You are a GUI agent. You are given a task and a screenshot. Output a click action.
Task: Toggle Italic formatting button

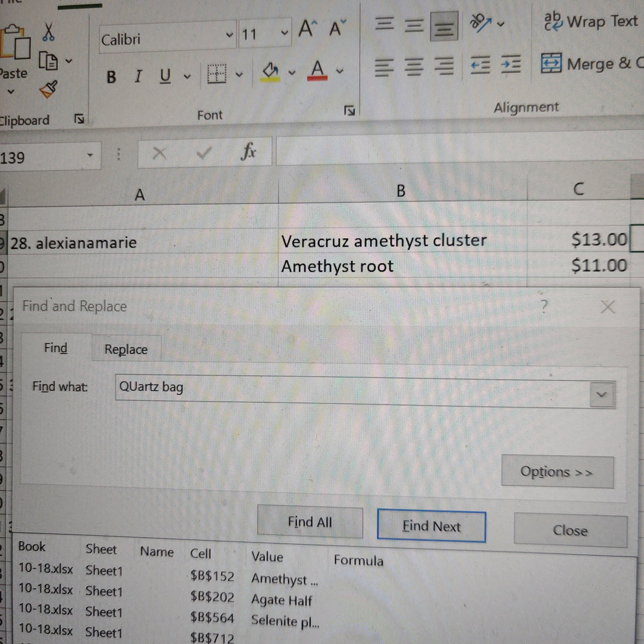(138, 77)
